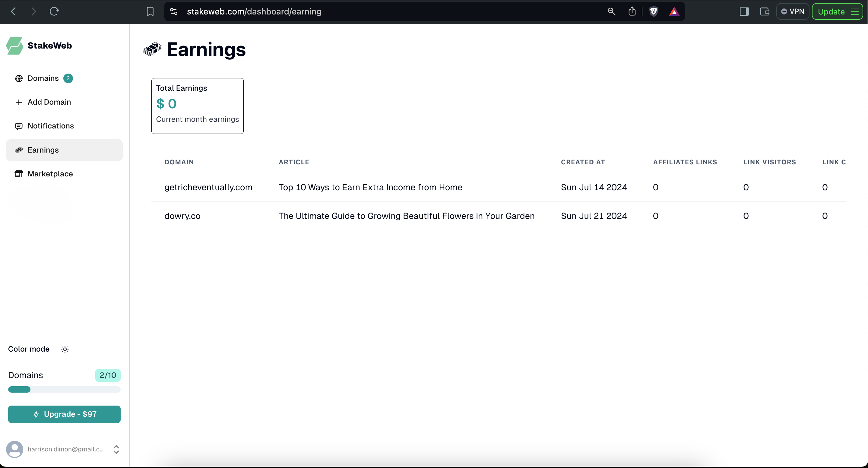The image size is (868, 468).
Task: Click the domains usage progress bar
Action: point(64,390)
